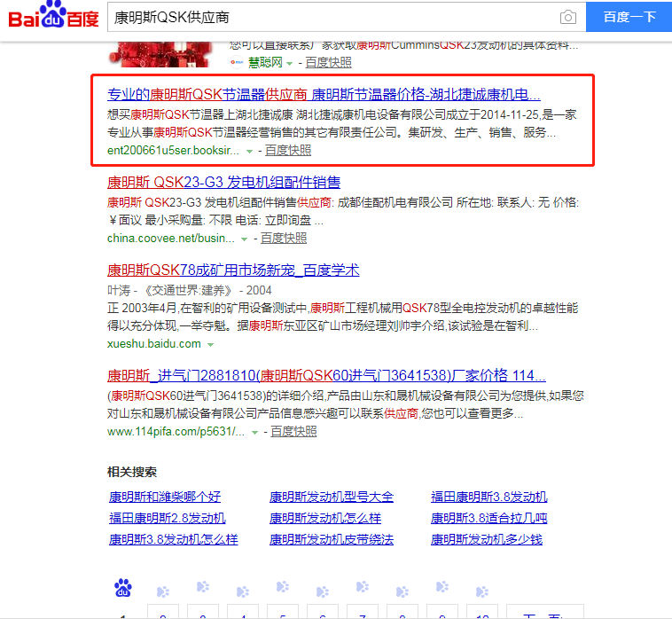Click the www.114pifa.com/p5631 URL
Screen dimensions: 672x619
coord(176,432)
